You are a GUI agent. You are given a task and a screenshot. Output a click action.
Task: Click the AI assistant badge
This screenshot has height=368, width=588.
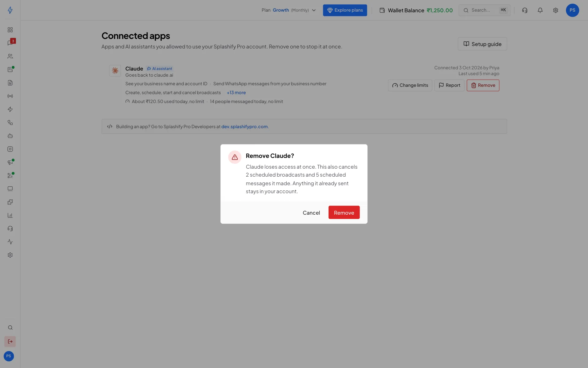point(160,69)
